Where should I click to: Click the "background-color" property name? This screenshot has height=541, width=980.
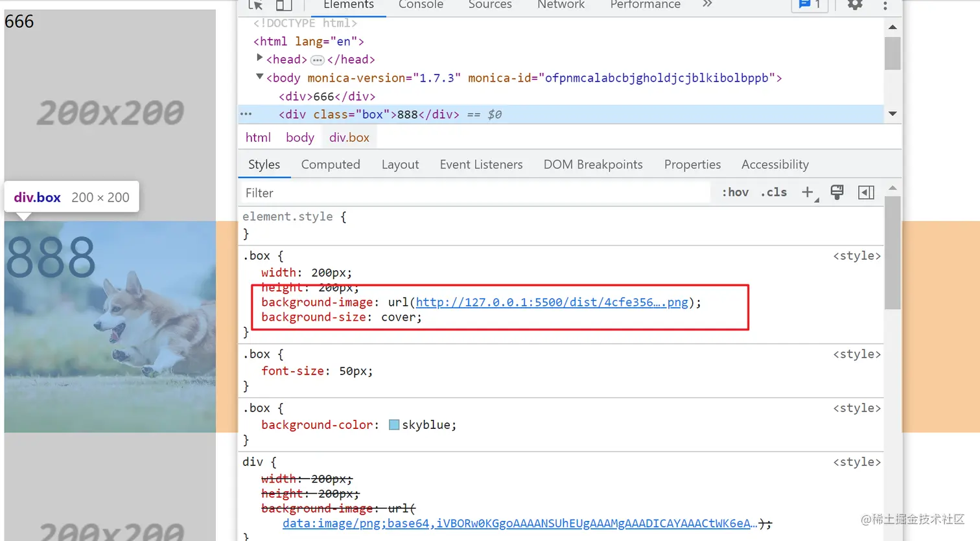point(318,425)
